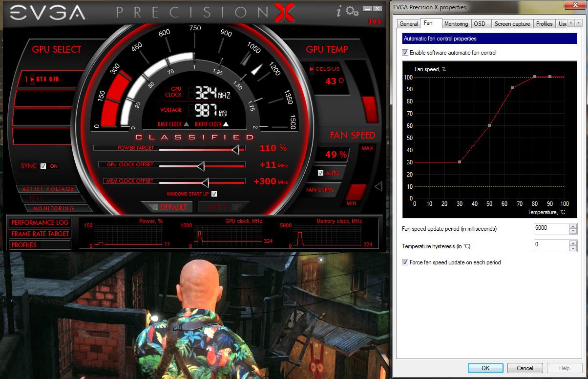The width and height of the screenshot is (588, 379).
Task: Click the 110 % power target value
Action: pos(273,148)
